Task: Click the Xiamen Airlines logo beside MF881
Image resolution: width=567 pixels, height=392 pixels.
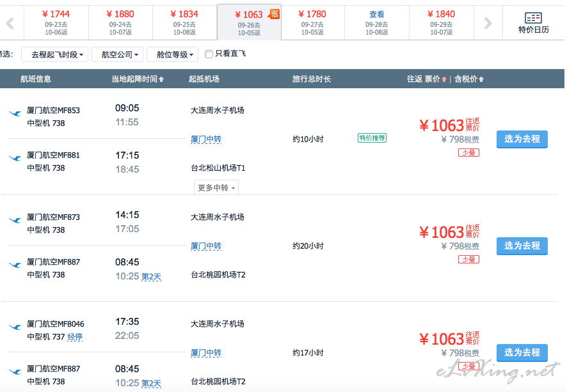Action: coord(15,158)
